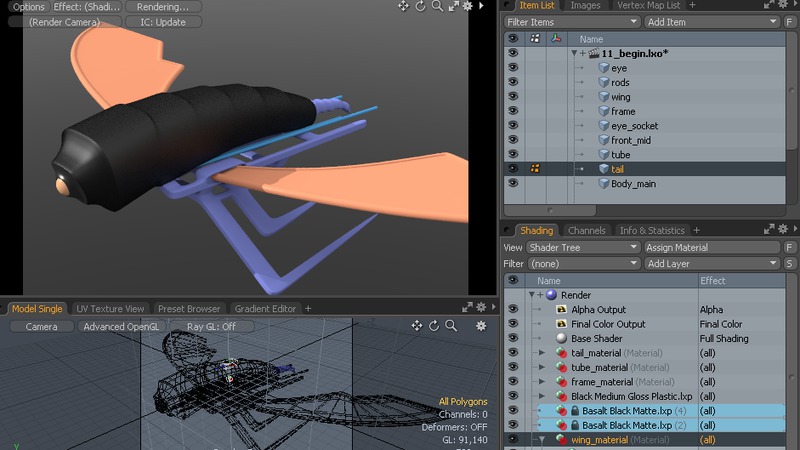Click the lock icon on Basalt Black Matte.lxp (4)
The image size is (800, 450).
[x=575, y=411]
